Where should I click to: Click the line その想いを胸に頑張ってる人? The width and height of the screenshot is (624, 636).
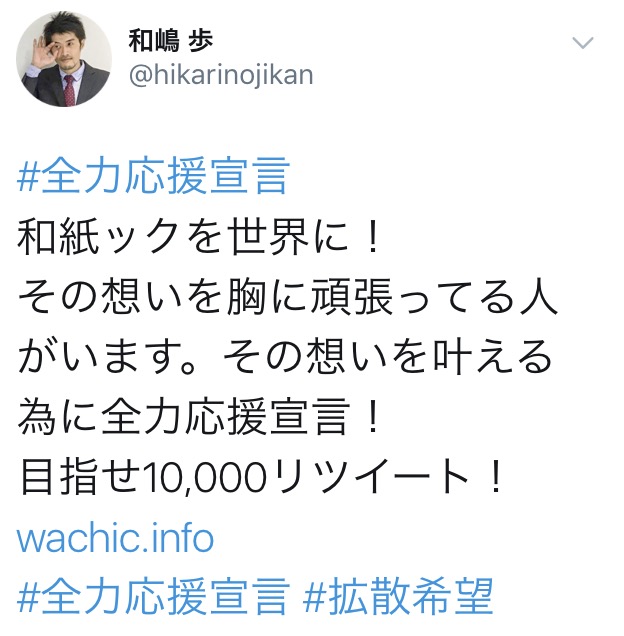point(288,297)
